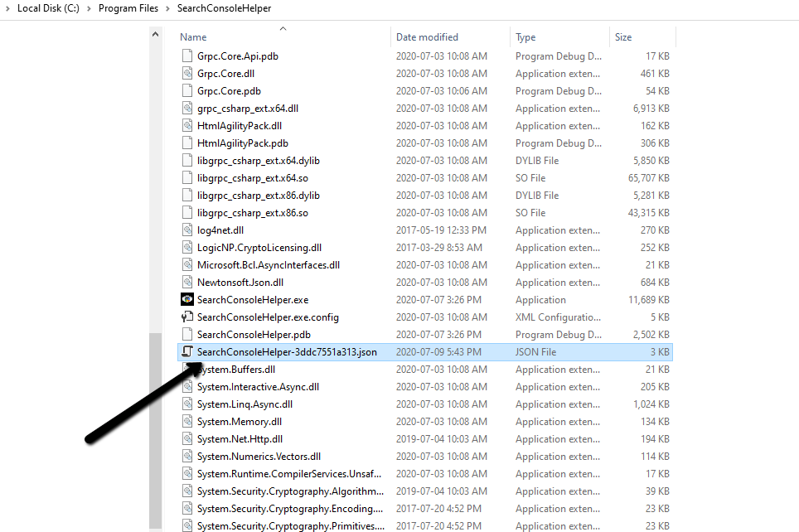
Task: Click the SearchConsoleHelper-3ddc7551a313.json file icon
Action: tap(187, 351)
